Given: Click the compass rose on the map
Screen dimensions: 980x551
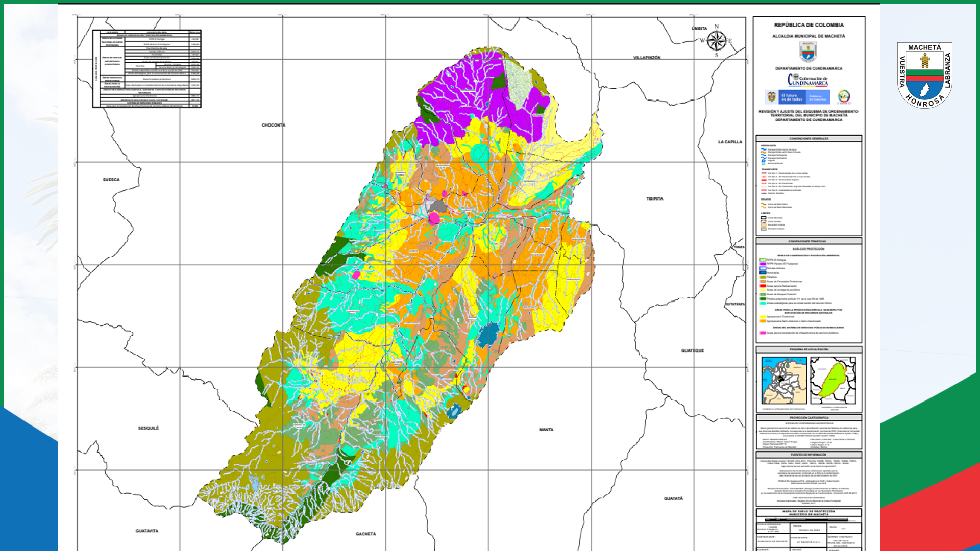Looking at the screenshot, I should click(x=716, y=41).
